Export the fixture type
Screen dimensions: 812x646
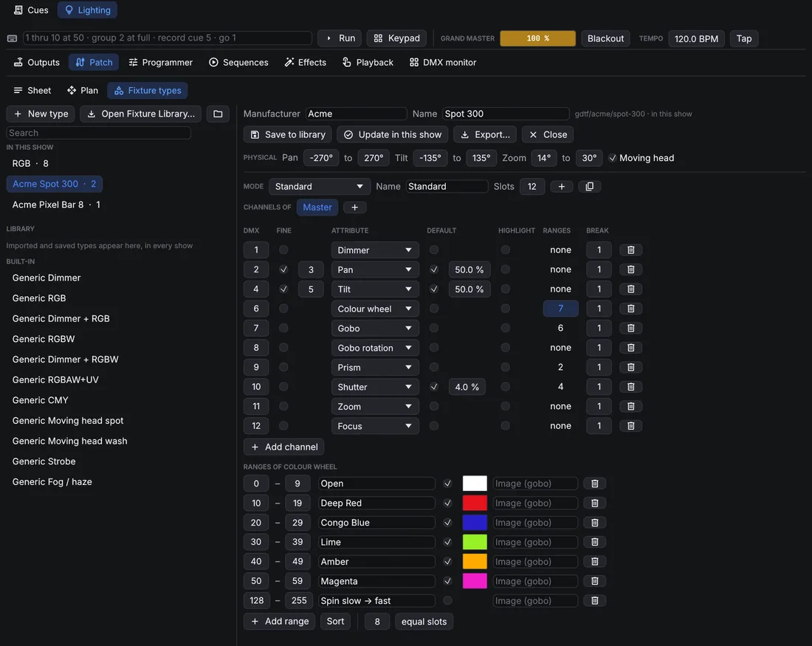485,134
